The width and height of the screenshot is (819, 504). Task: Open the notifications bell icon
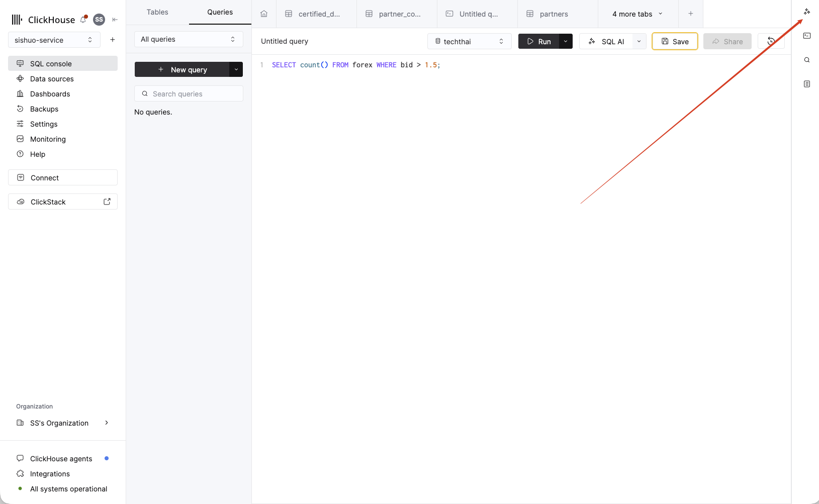(x=83, y=20)
